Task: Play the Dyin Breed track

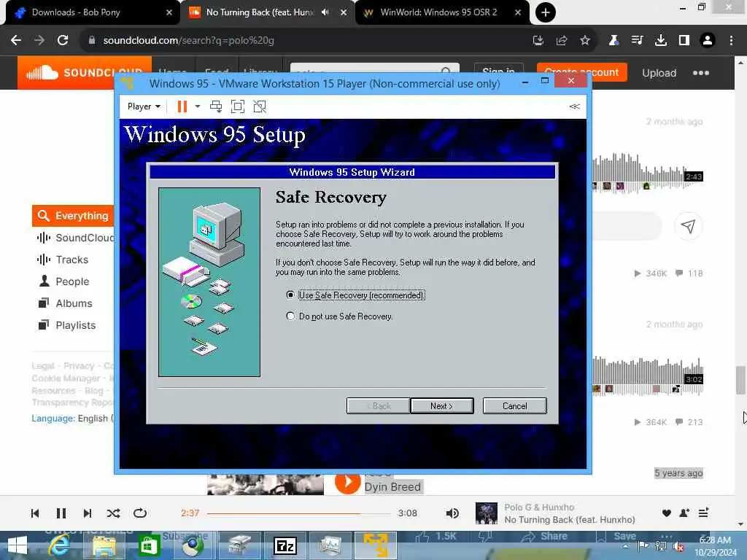Action: 347,483
